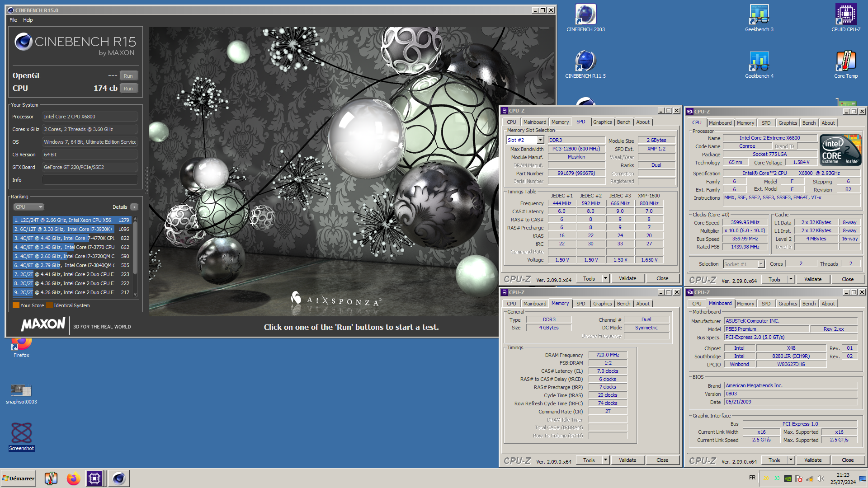Expand Tools dropdown arrow in Memory window
The image size is (868, 488).
point(605,460)
